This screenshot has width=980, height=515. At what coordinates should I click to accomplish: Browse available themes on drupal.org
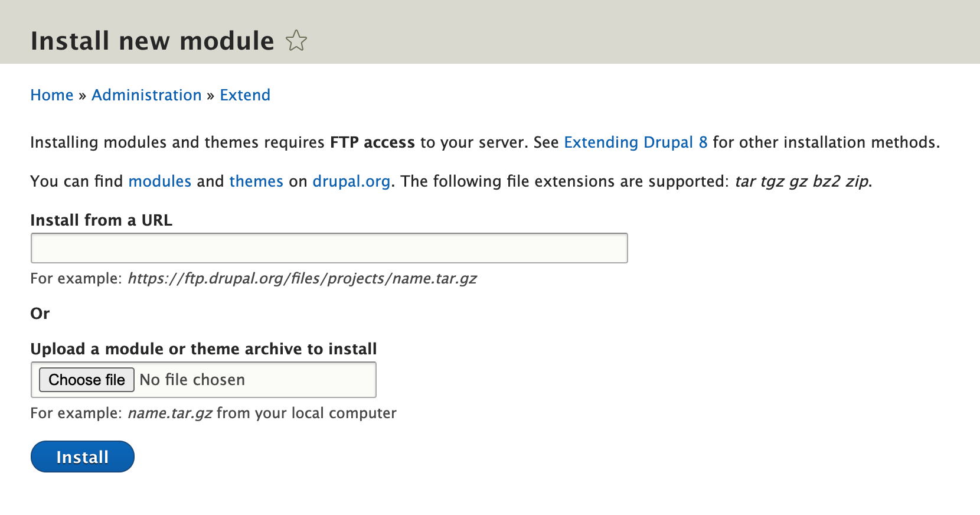256,181
